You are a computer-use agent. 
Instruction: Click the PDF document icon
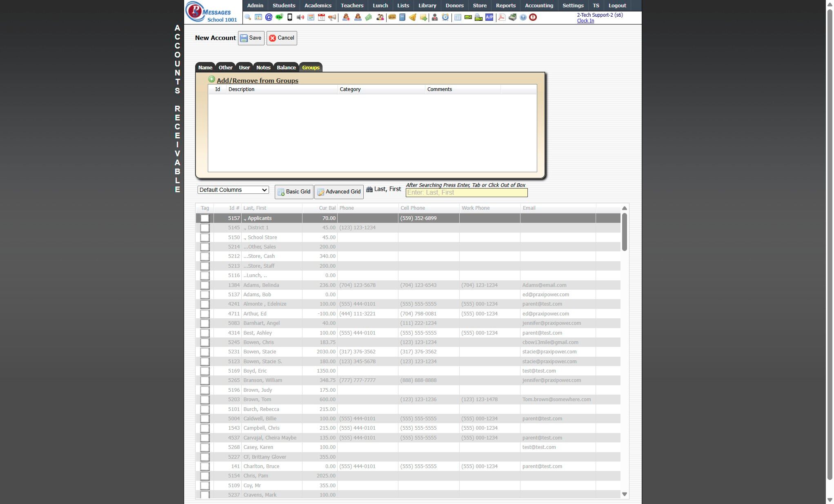pos(502,17)
